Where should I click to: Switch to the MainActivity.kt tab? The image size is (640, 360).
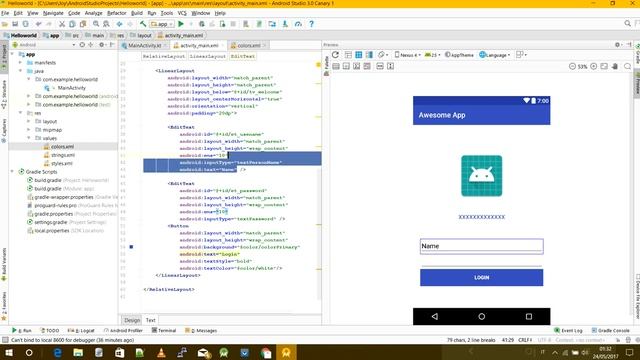[144, 45]
